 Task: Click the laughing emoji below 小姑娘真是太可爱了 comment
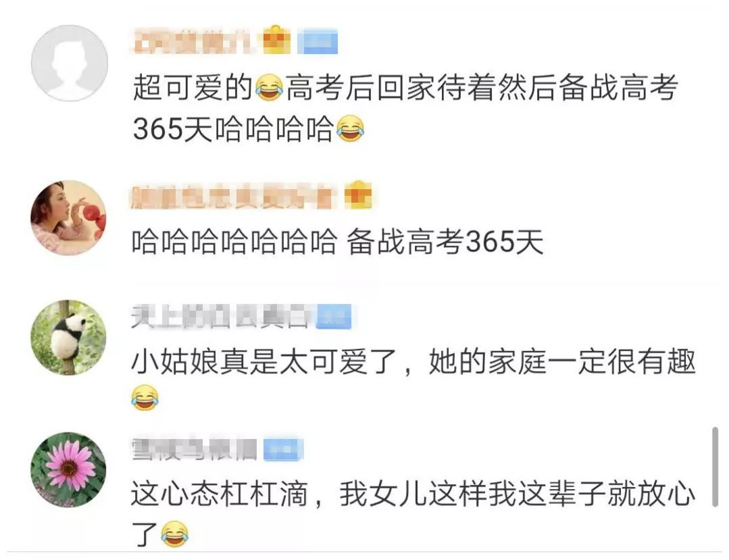pos(145,397)
